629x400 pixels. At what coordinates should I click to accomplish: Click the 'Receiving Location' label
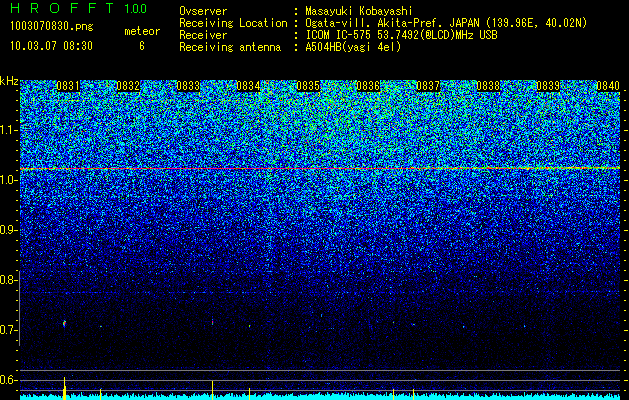233,23
